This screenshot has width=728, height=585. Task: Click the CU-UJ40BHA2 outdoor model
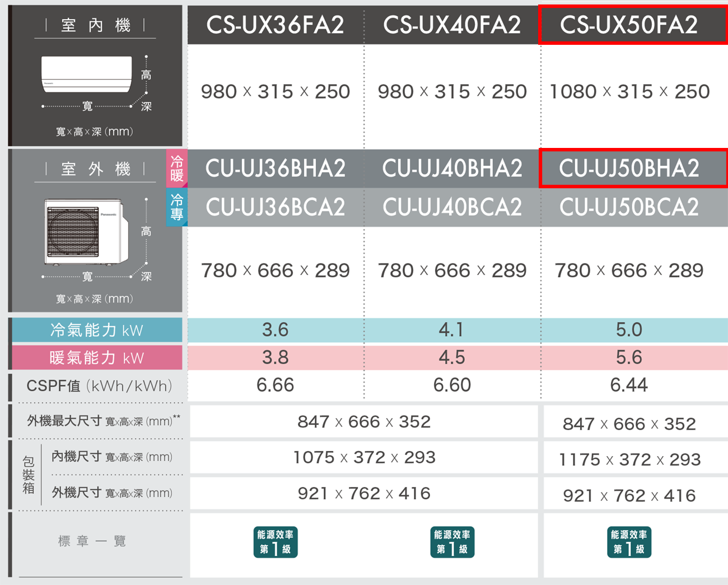pyautogui.click(x=452, y=168)
